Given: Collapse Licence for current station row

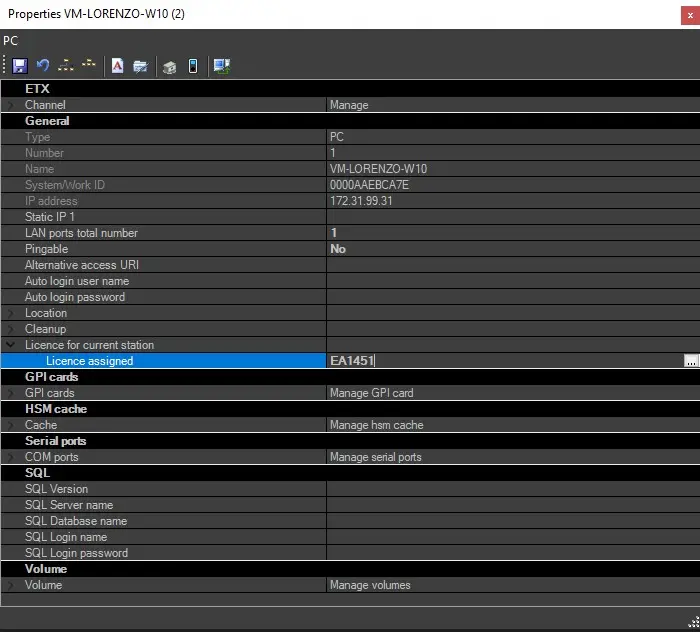Looking at the screenshot, I should click(11, 345).
